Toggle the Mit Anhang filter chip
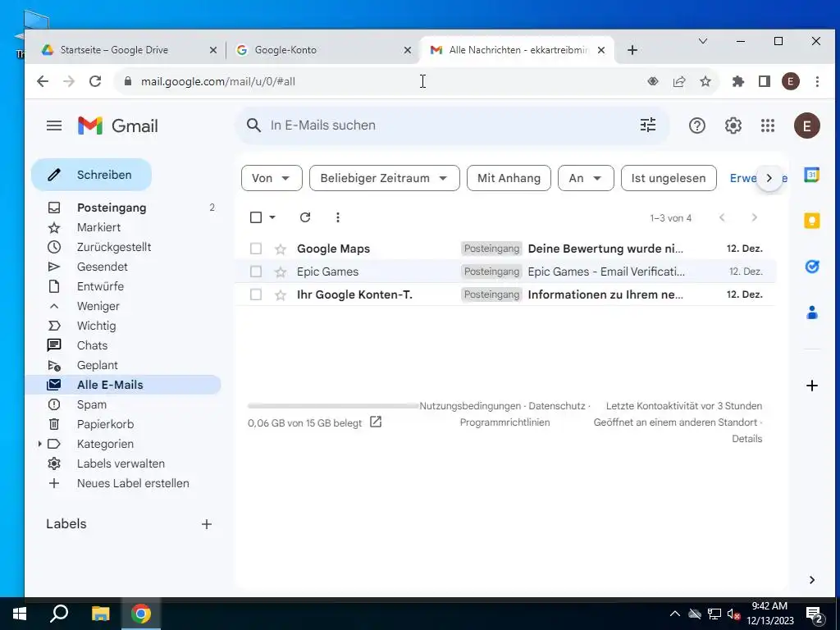840x630 pixels. [x=509, y=178]
